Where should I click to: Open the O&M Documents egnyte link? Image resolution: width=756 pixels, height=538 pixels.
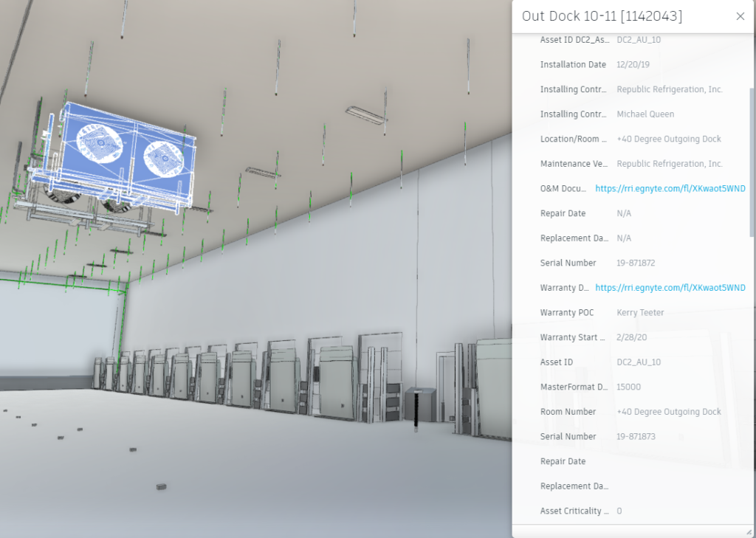(670, 188)
